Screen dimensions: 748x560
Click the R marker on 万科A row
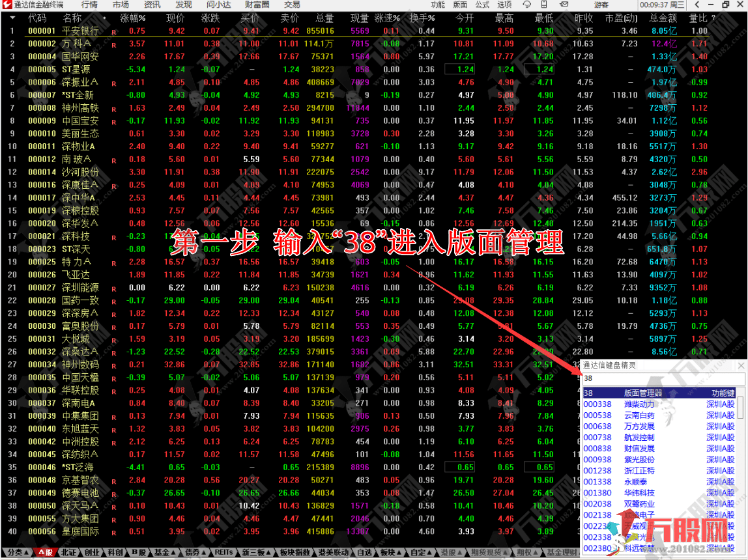114,46
